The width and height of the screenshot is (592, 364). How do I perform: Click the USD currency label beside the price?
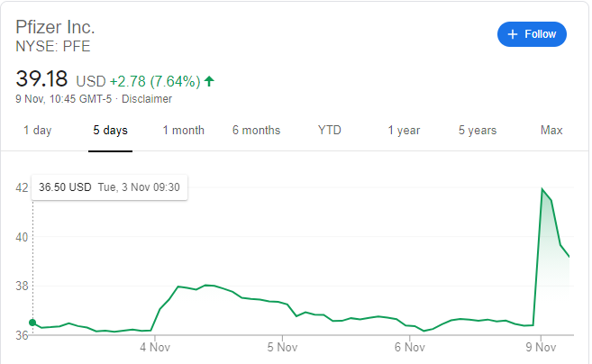(91, 82)
